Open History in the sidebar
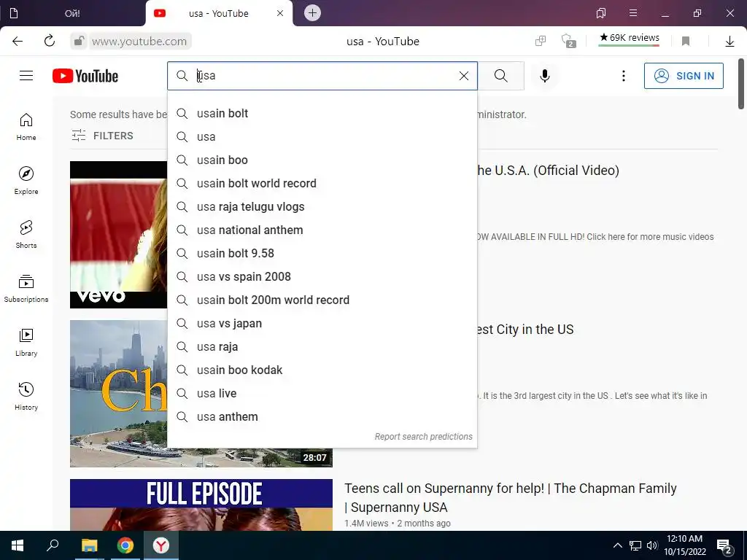 pyautogui.click(x=26, y=396)
